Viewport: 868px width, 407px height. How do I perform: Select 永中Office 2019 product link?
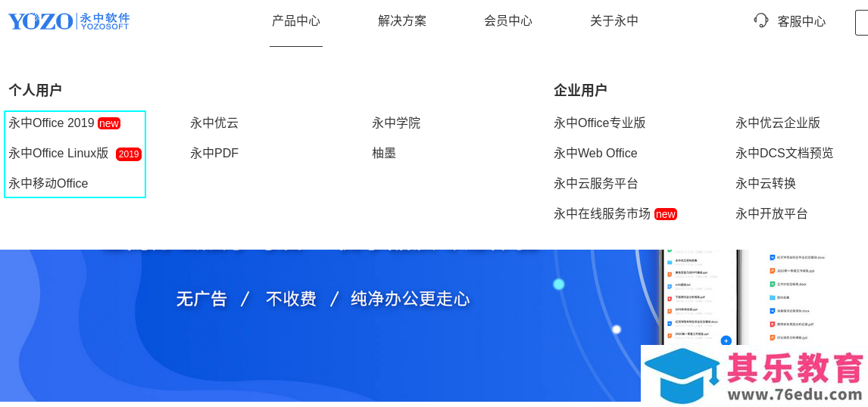(52, 123)
